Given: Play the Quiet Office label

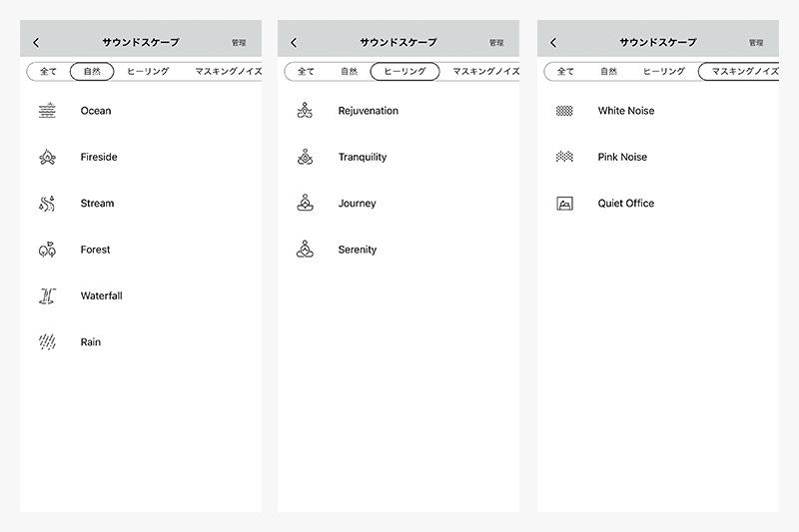Looking at the screenshot, I should tap(626, 204).
